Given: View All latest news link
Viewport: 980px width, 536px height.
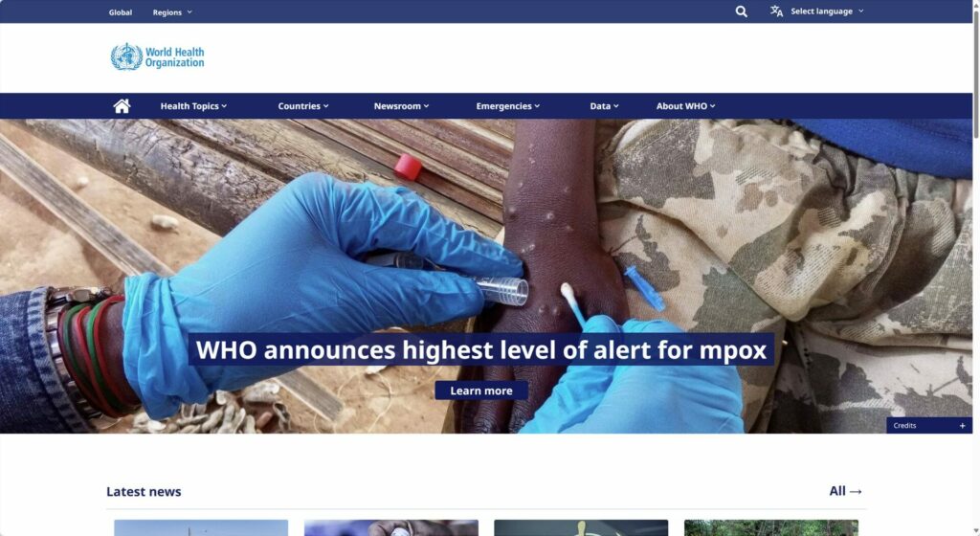Looking at the screenshot, I should point(846,491).
